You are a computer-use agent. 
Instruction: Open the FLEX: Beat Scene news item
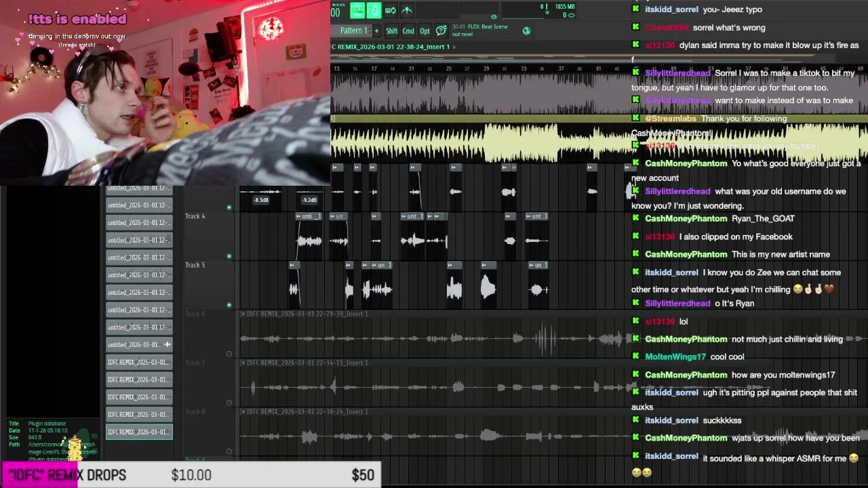pos(480,30)
